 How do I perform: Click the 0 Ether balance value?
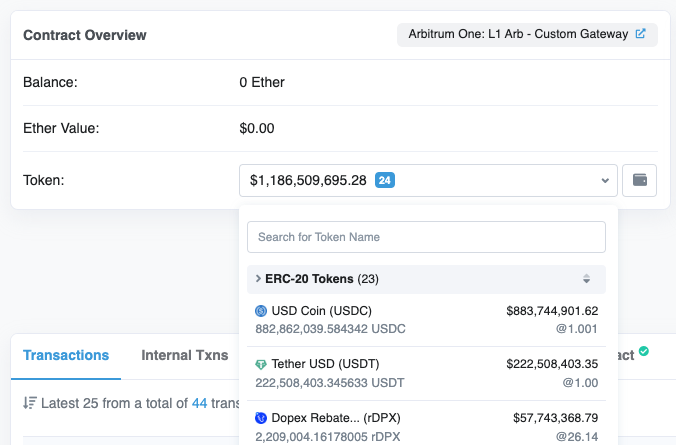(x=262, y=82)
